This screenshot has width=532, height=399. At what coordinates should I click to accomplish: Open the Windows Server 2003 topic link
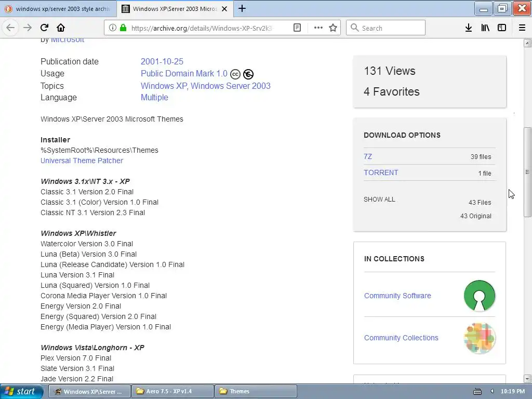[231, 86]
